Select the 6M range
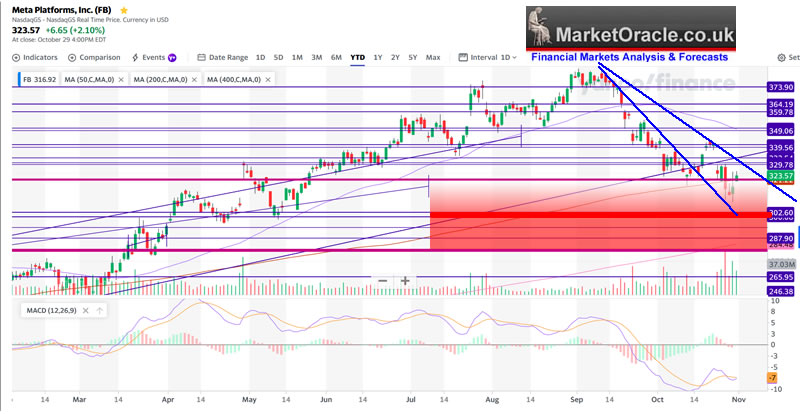 click(x=336, y=58)
